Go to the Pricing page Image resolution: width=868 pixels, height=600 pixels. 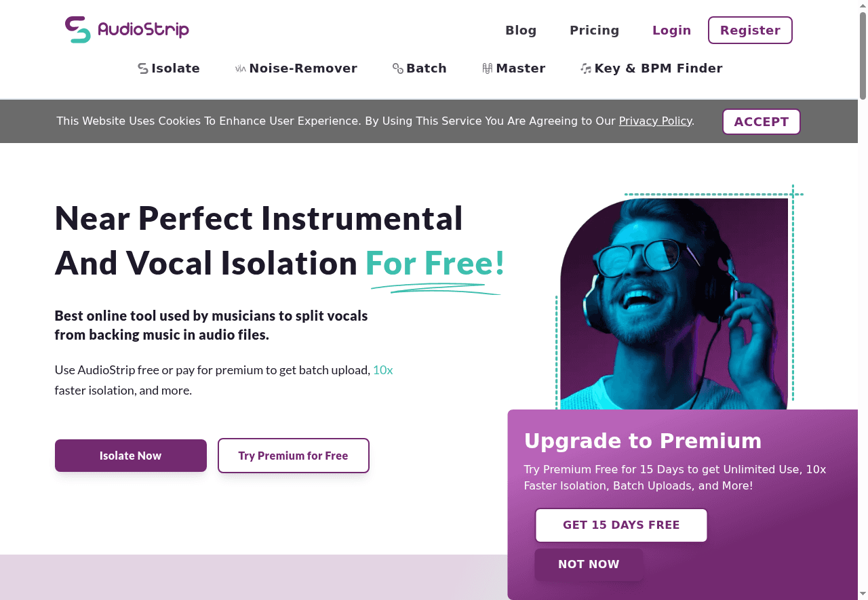[594, 31]
